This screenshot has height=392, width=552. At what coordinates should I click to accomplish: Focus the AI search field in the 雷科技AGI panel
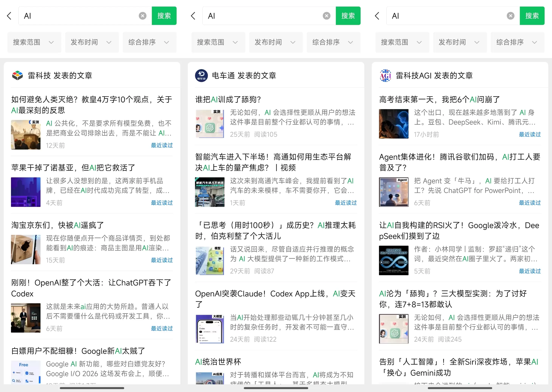coord(453,16)
